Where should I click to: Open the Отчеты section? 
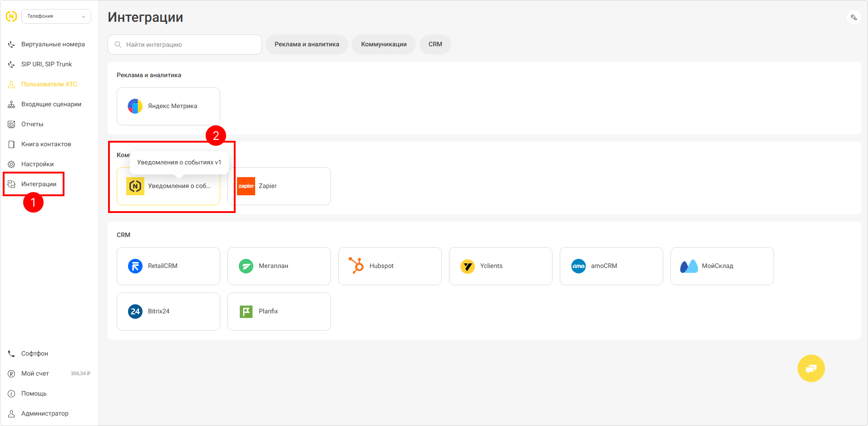32,124
